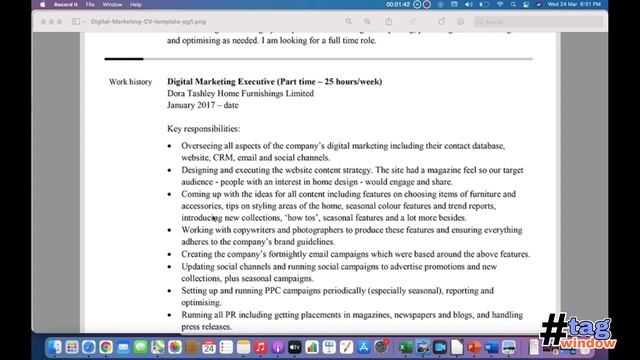Show the Markup toolbar circle icon

click(460, 22)
